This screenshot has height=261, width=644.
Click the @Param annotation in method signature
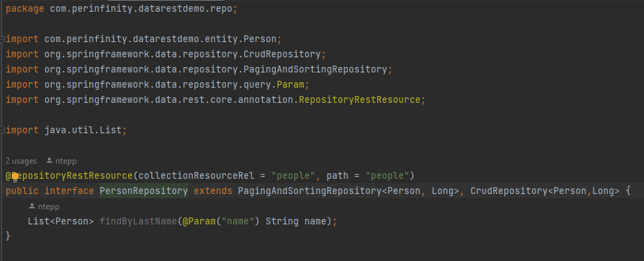tap(199, 221)
